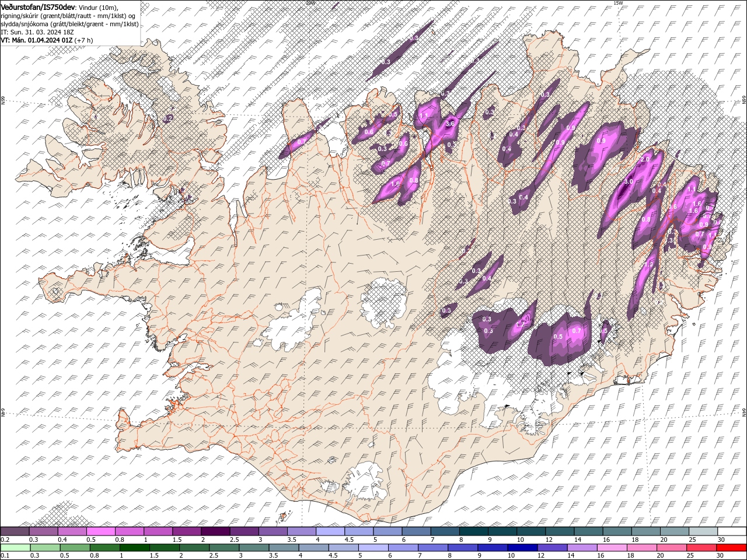Click the 'slydda/snjókoma (grátt/bleikt/grænt' description line
The height and width of the screenshot is (560, 747).
coord(70,24)
